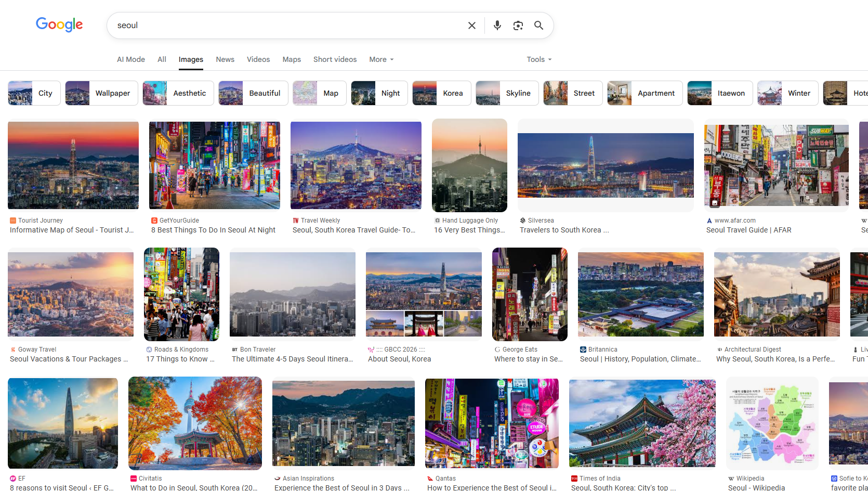
Task: Click the Asian Inspirations favicon
Action: tap(278, 479)
